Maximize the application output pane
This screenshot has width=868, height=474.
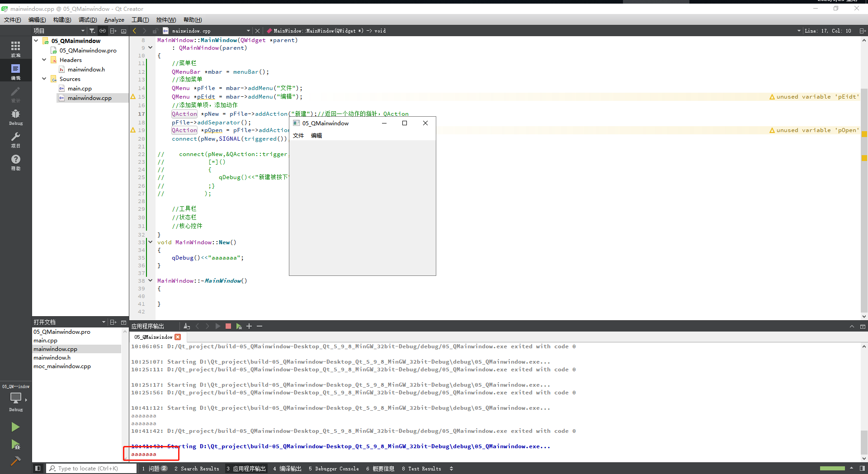852,326
